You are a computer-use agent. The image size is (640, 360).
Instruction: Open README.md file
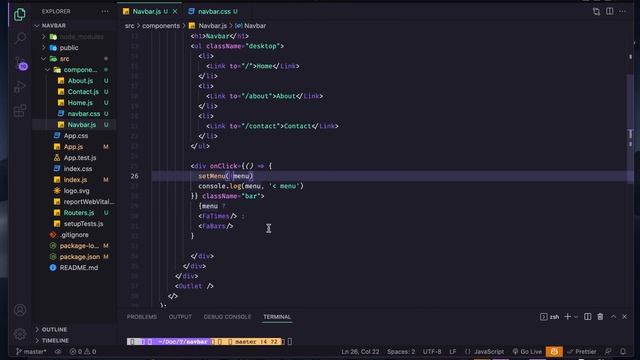coord(78,268)
